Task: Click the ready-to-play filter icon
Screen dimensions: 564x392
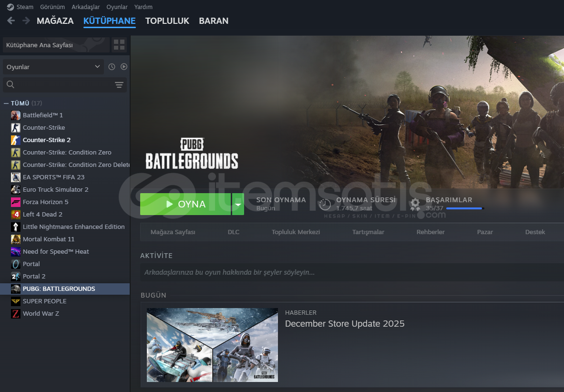Action: [124, 67]
